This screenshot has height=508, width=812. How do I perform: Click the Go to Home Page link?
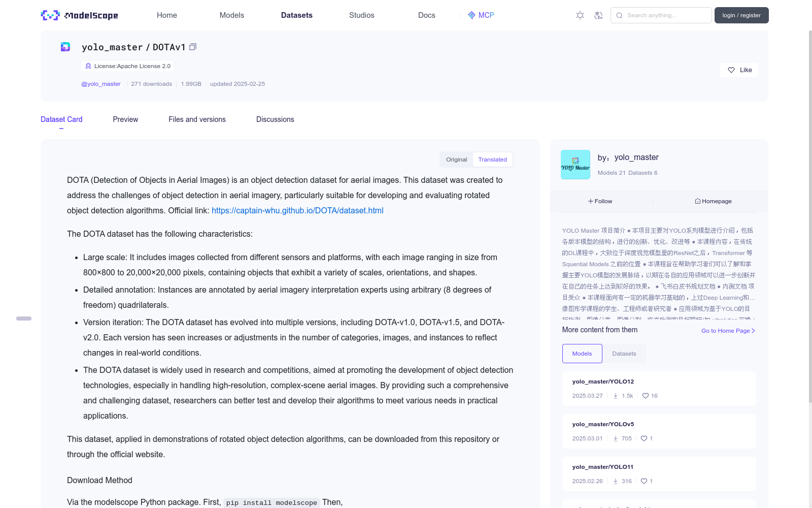tap(728, 331)
